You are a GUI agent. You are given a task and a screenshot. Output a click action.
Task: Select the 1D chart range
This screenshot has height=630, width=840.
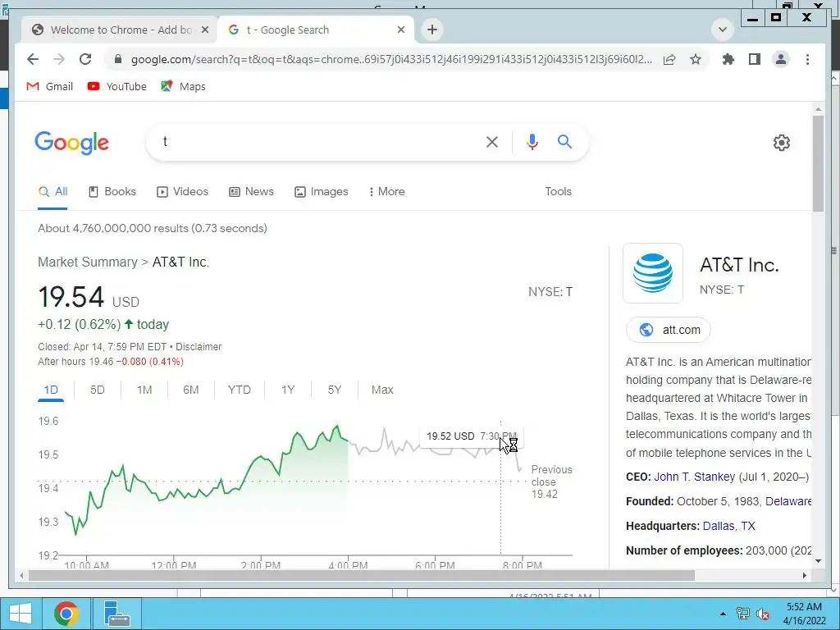[51, 390]
